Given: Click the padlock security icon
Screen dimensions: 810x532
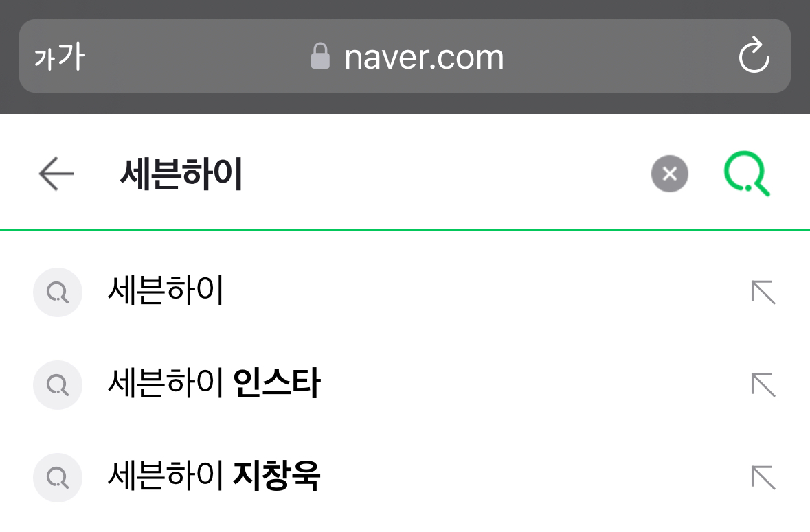Looking at the screenshot, I should coord(320,57).
